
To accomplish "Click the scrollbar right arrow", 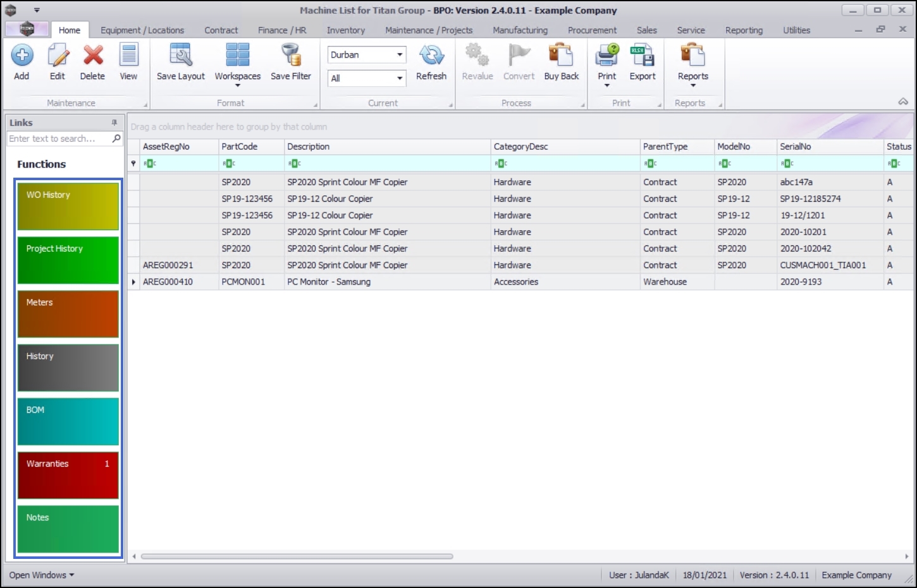I will tap(907, 556).
